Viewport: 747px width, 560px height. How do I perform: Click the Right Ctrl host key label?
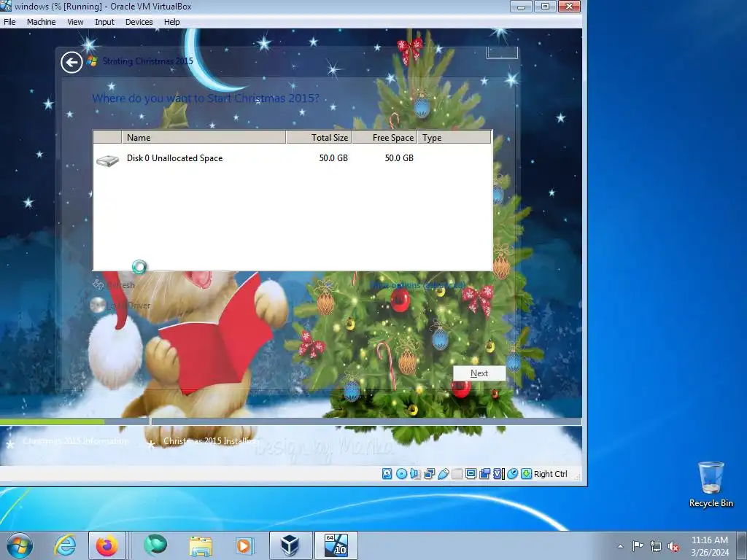[551, 474]
